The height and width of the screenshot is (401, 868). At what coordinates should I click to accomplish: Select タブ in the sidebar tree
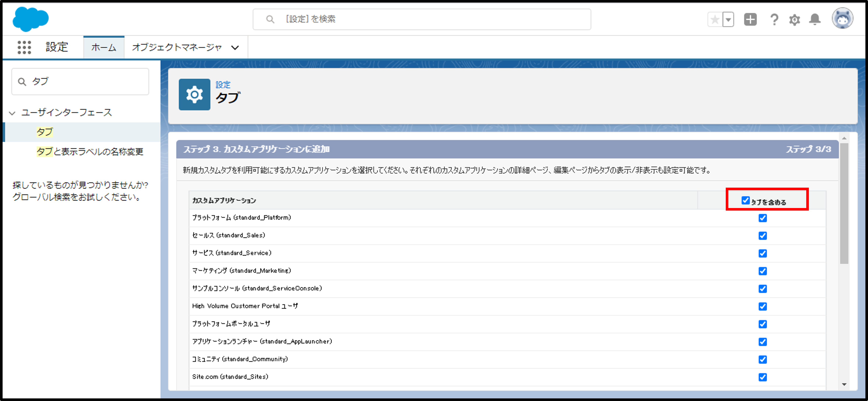point(44,132)
